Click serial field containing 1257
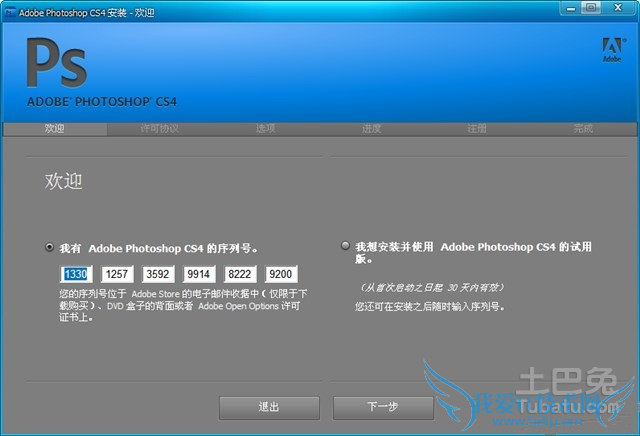Image resolution: width=640 pixels, height=436 pixels. (x=117, y=274)
